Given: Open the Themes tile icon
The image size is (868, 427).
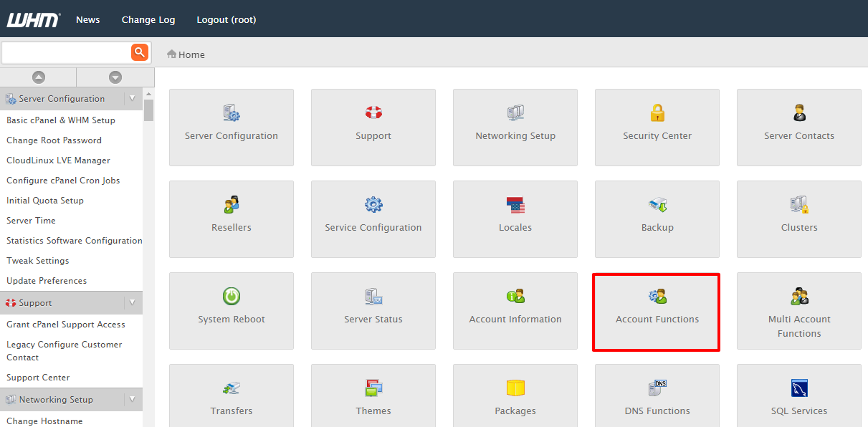Looking at the screenshot, I should (x=373, y=388).
